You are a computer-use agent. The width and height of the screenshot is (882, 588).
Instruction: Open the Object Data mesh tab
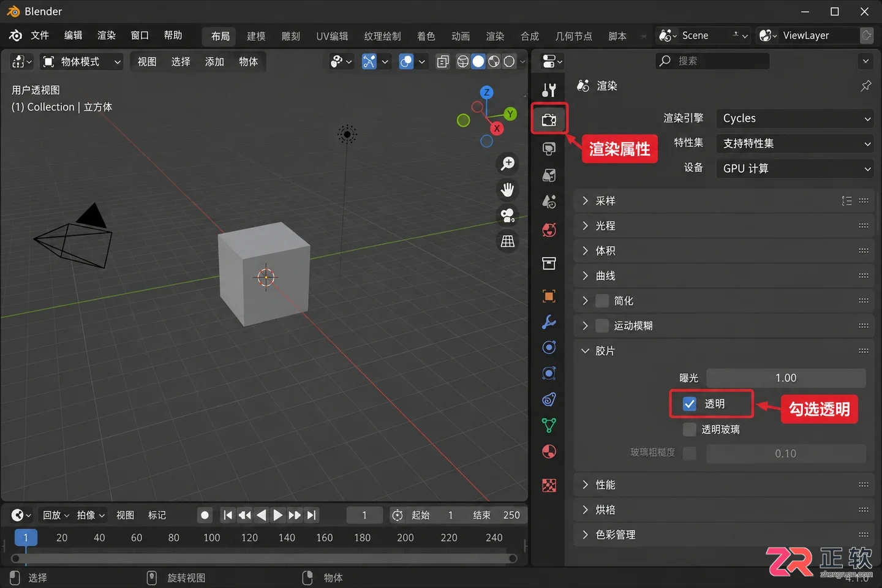pos(549,425)
